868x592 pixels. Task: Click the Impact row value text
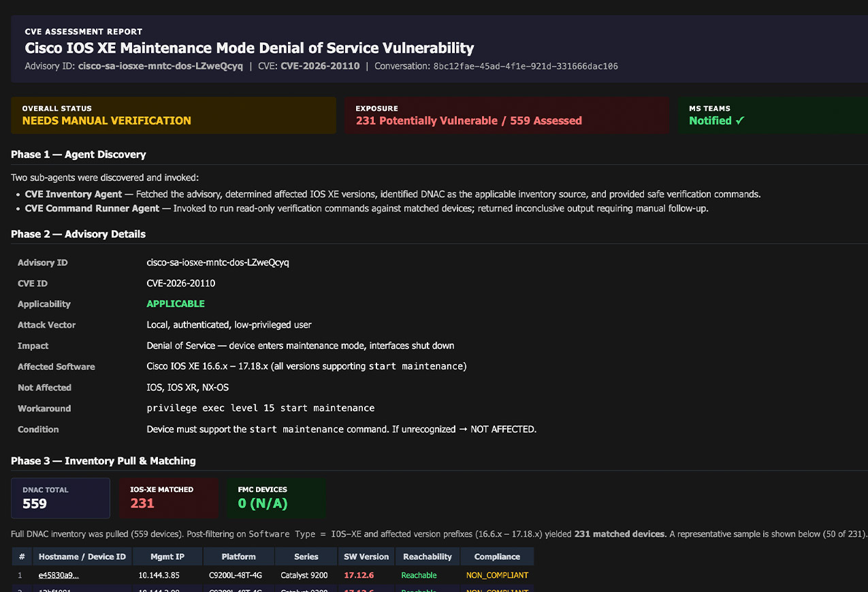coord(301,346)
